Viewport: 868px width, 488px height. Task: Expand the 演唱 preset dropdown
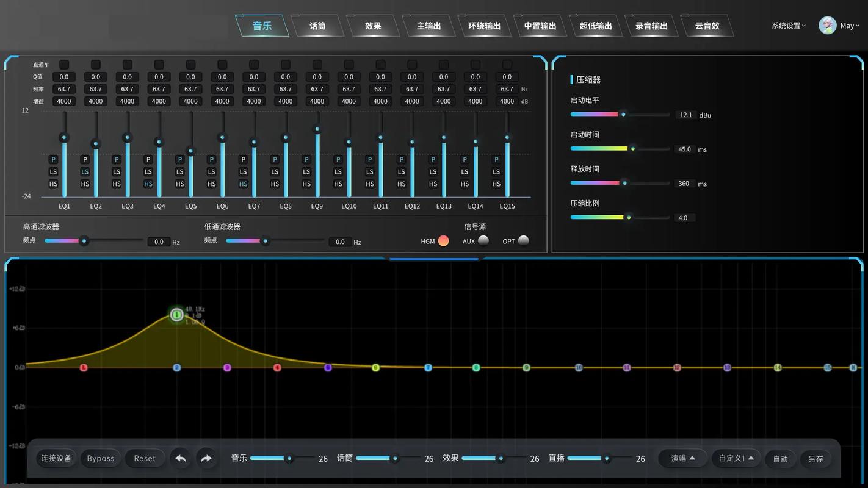[683, 458]
